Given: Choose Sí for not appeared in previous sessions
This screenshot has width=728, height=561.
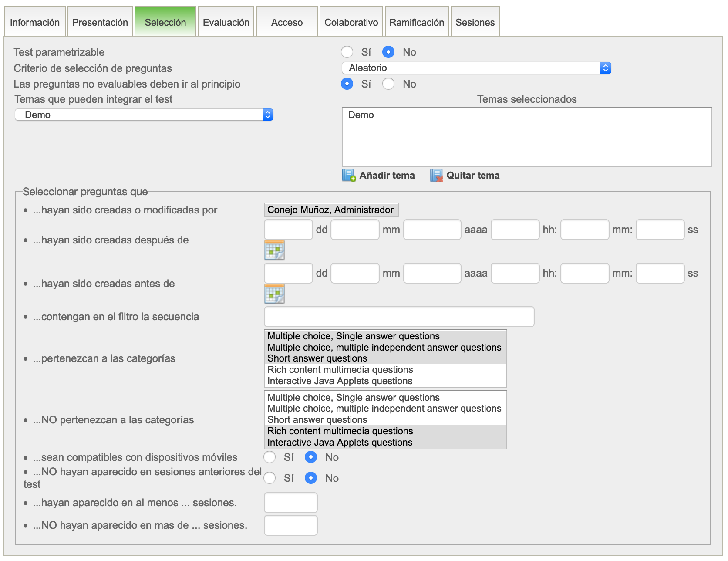Looking at the screenshot, I should pos(270,478).
